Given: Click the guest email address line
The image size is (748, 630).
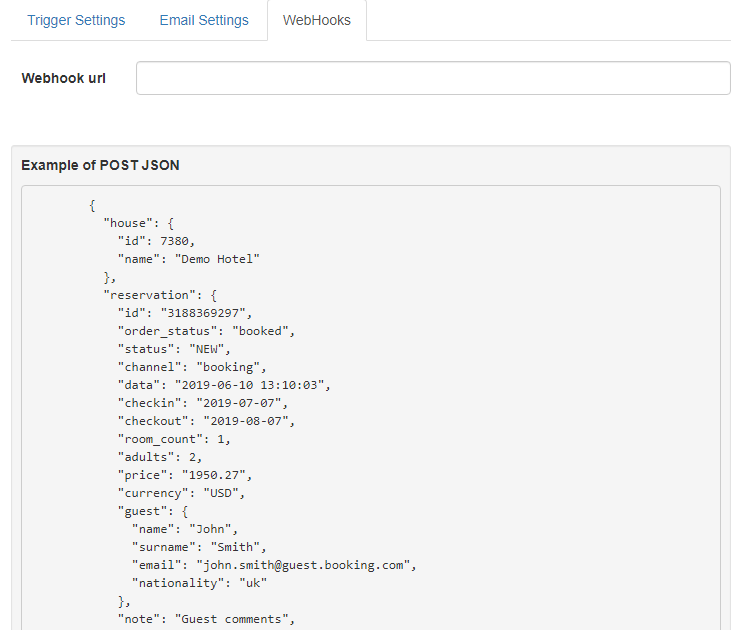Looking at the screenshot, I should (274, 565).
